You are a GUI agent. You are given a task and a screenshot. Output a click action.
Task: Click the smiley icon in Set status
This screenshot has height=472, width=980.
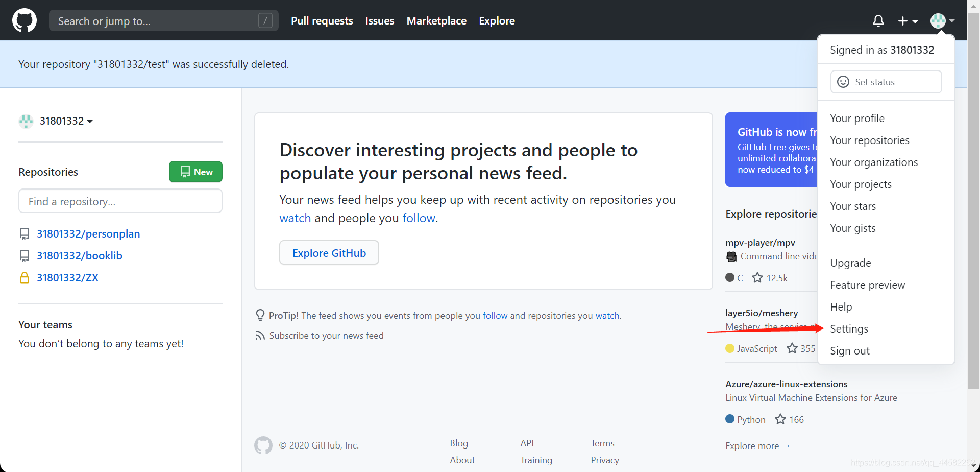[x=843, y=82]
